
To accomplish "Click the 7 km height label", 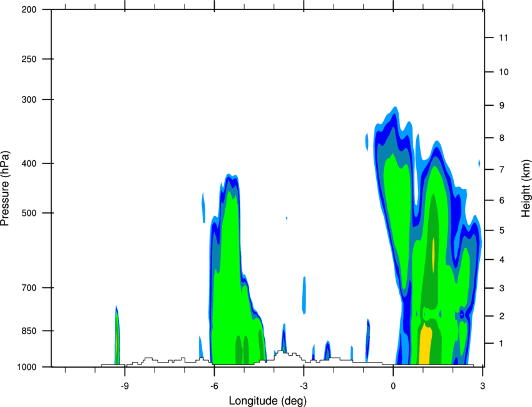I will (502, 169).
